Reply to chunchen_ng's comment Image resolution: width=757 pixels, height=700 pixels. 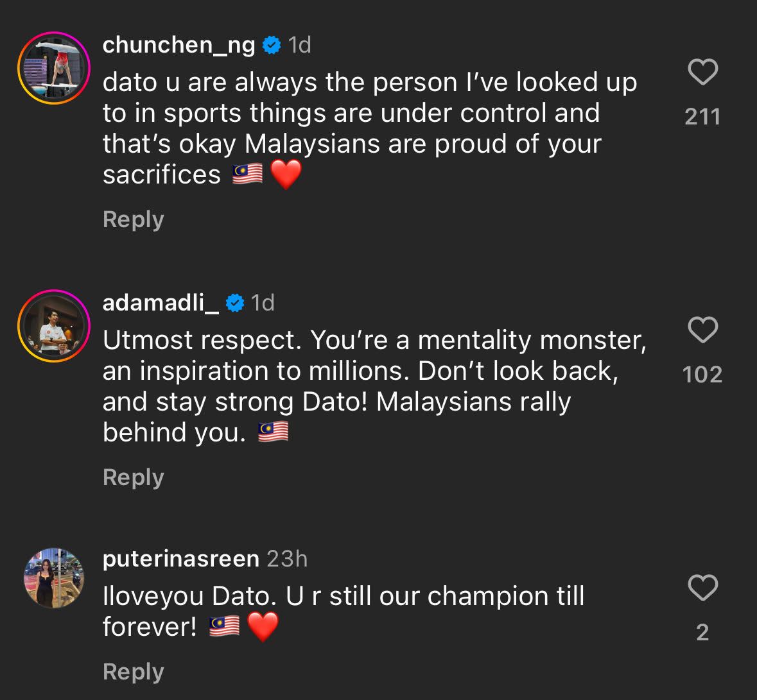coord(134,219)
